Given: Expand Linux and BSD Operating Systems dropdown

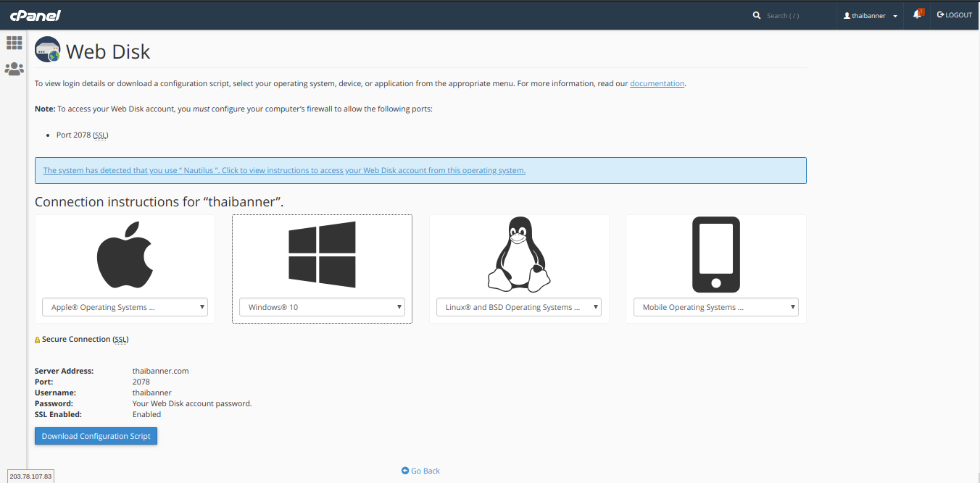Looking at the screenshot, I should [518, 307].
